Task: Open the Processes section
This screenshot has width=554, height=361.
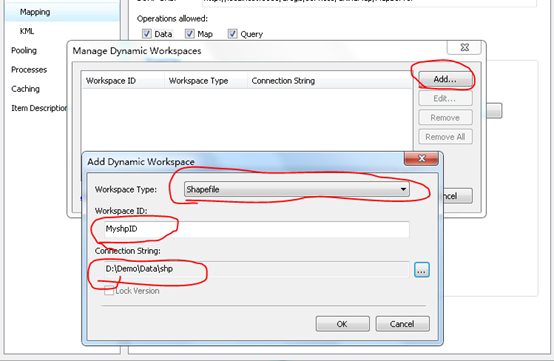Action: (29, 70)
